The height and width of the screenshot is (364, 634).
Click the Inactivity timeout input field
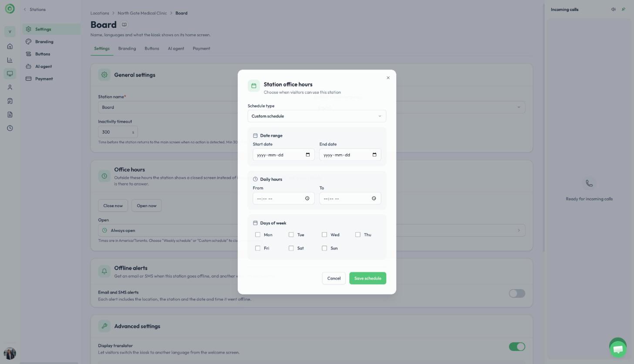pyautogui.click(x=118, y=132)
